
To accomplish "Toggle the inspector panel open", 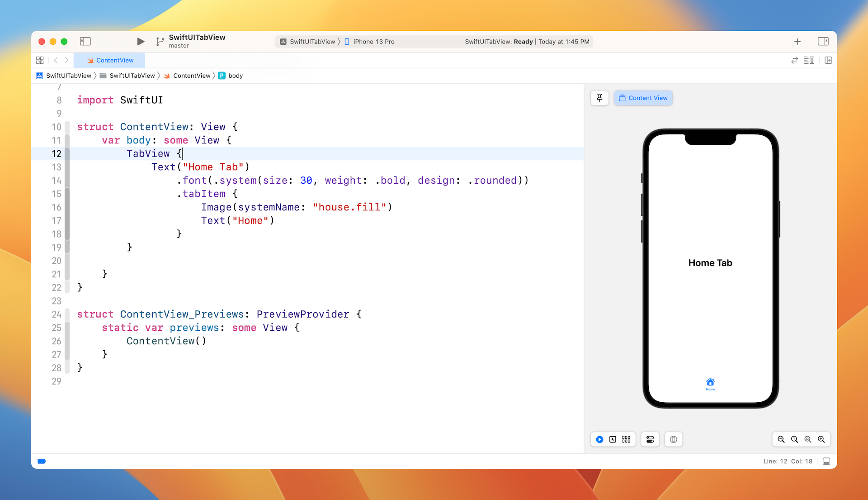I will coord(823,41).
